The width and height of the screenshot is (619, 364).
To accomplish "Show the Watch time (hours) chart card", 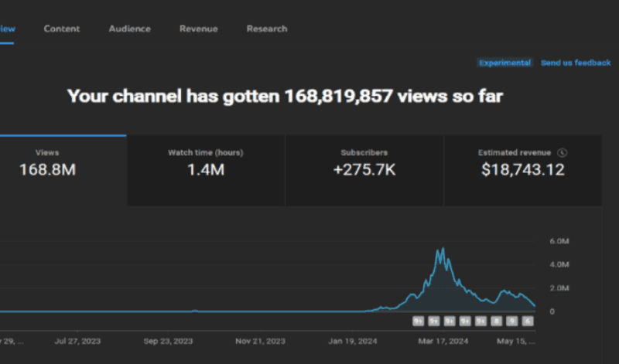I will 206,170.
